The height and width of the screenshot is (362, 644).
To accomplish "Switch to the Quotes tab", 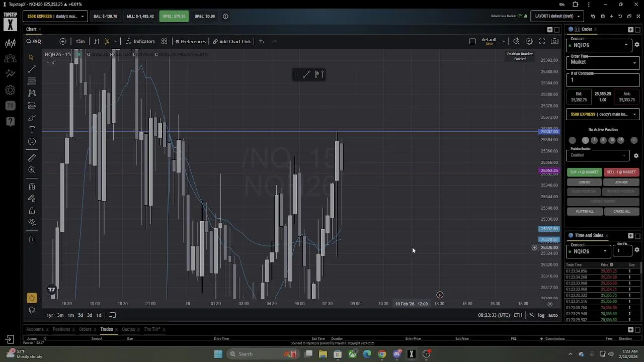I will (128, 329).
